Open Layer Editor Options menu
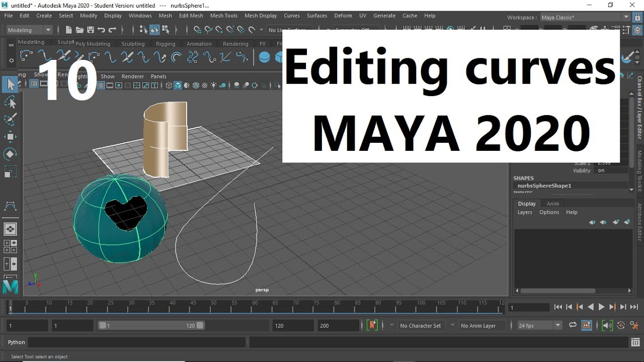Screen dimensions: 644x362 coord(549,212)
